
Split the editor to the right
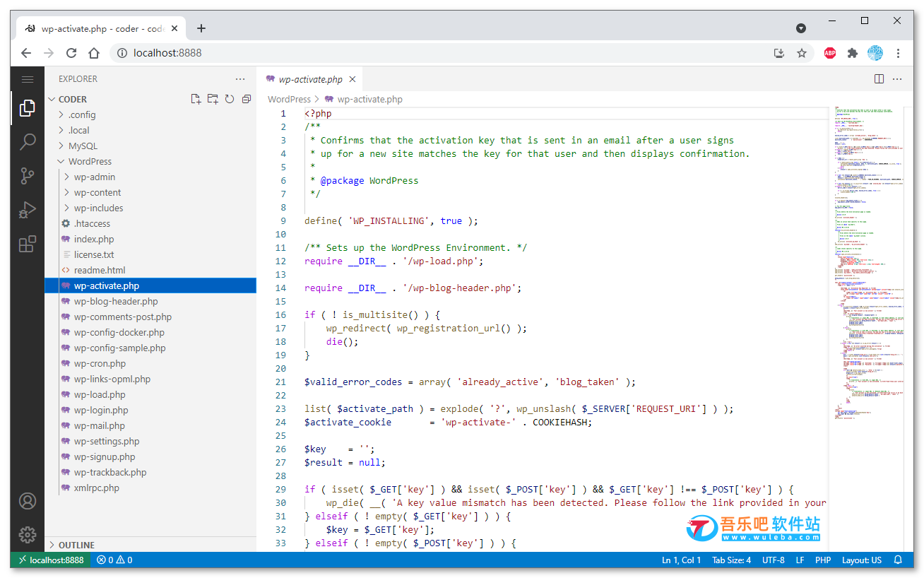879,79
